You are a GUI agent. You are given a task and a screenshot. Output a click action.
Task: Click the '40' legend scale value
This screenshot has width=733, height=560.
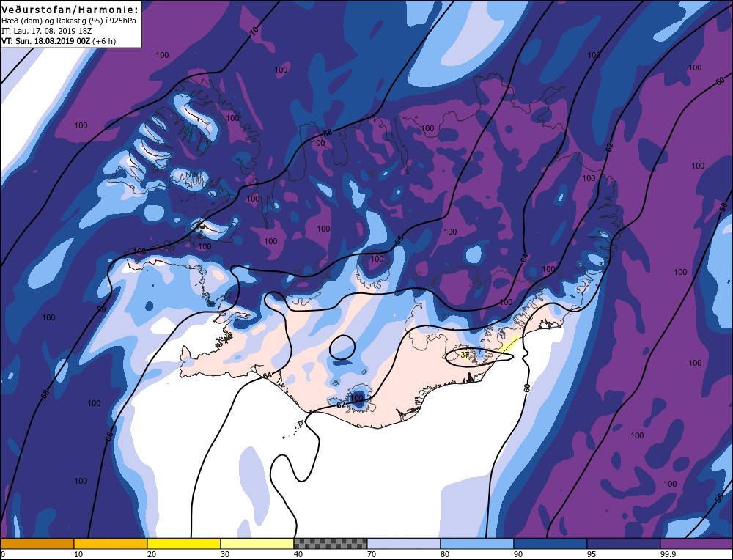click(298, 554)
